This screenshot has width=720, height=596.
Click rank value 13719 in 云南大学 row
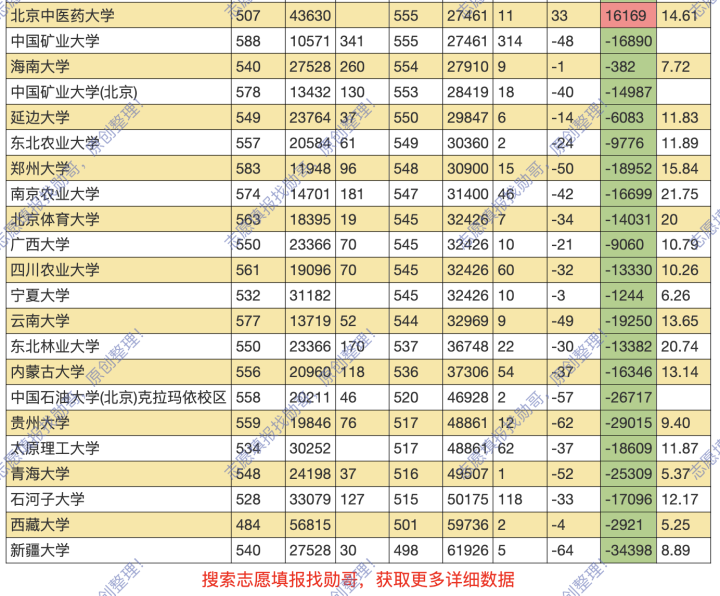pyautogui.click(x=310, y=321)
